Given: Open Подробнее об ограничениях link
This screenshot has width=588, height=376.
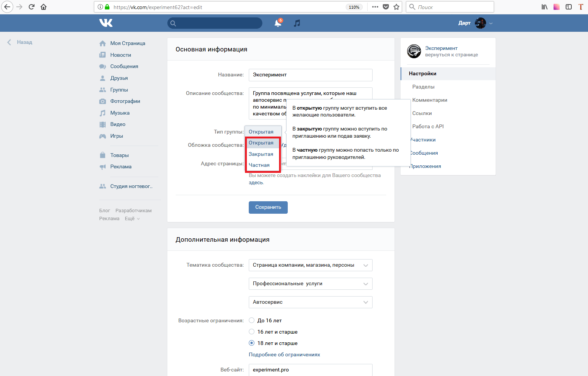Looking at the screenshot, I should point(284,354).
